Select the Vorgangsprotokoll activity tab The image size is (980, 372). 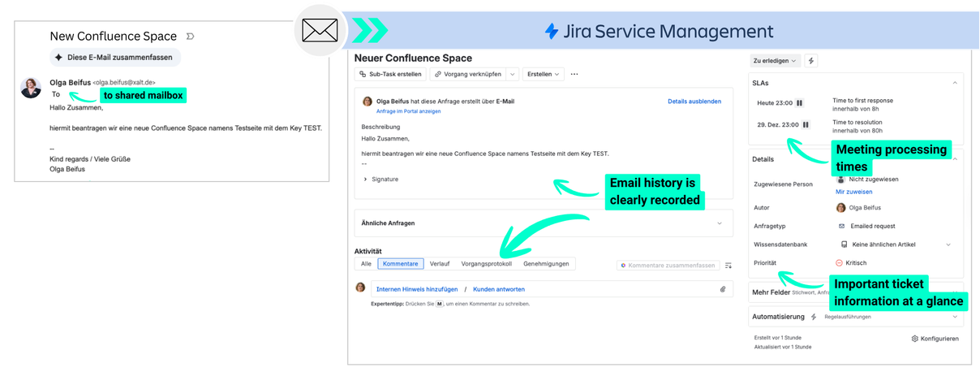click(x=487, y=264)
